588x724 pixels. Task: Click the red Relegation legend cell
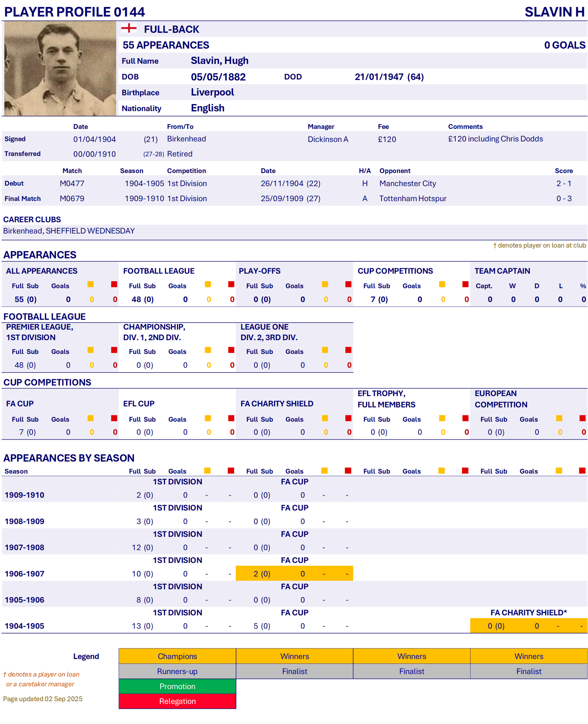coord(177,701)
